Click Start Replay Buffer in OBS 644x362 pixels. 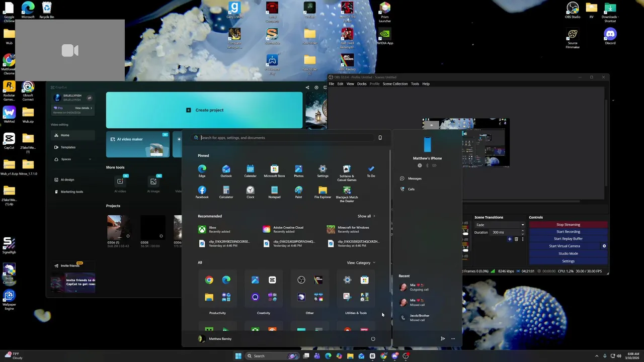[568, 239]
